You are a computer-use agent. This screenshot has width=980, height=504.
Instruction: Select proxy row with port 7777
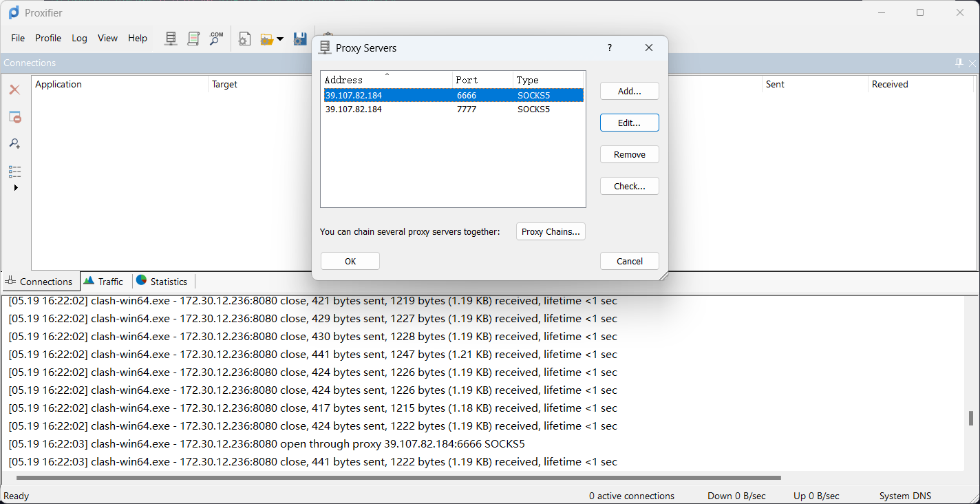454,109
